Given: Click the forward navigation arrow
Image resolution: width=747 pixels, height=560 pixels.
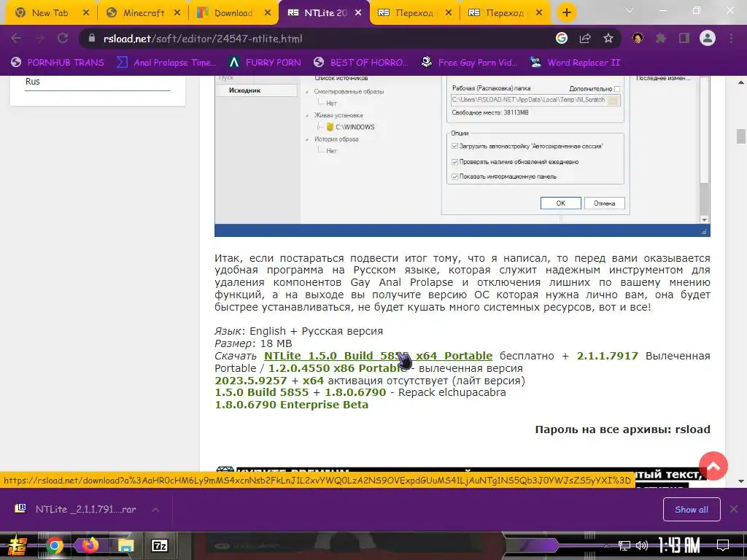Looking at the screenshot, I should [x=40, y=39].
